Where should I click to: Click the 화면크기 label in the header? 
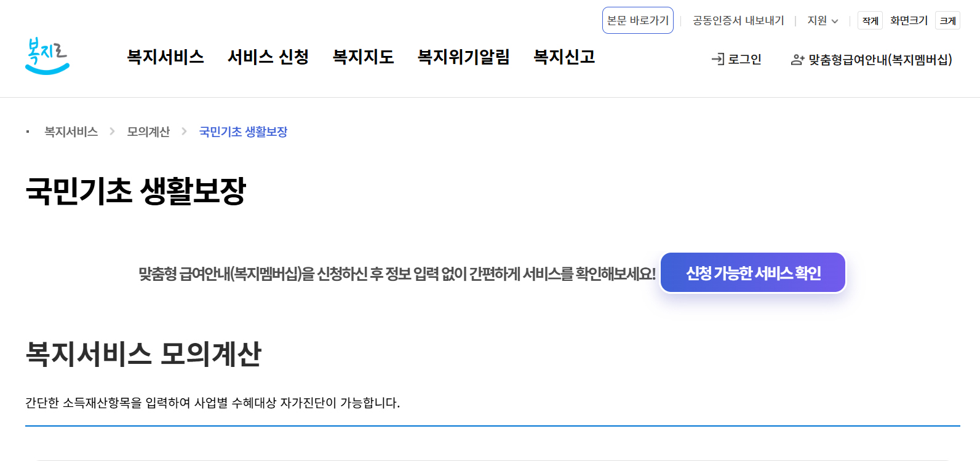[909, 20]
